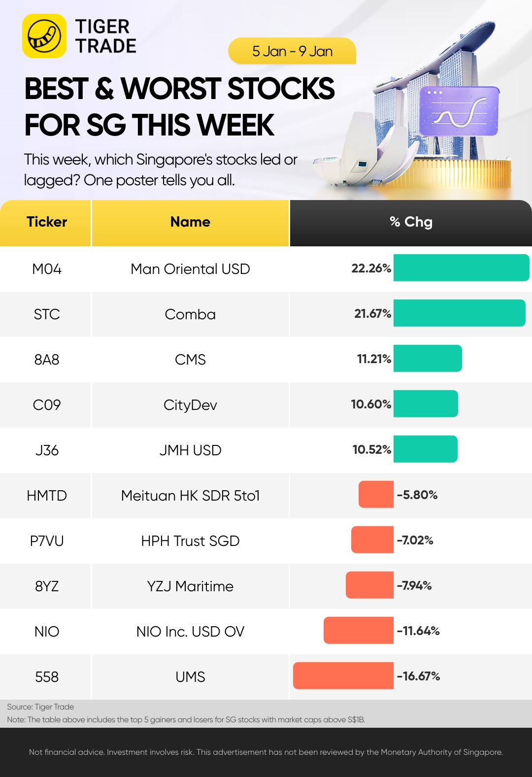
Task: Click the red bar for NIO -11.64%
Action: [x=359, y=630]
